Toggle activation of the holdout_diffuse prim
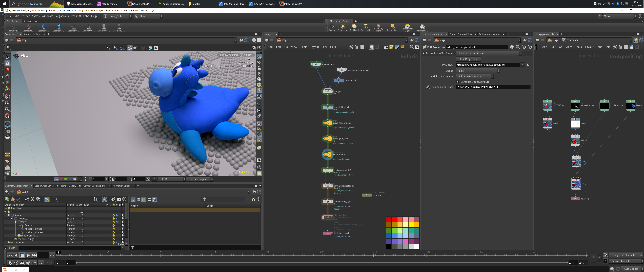Screen dimensions: 644x272 [x=113, y=229]
